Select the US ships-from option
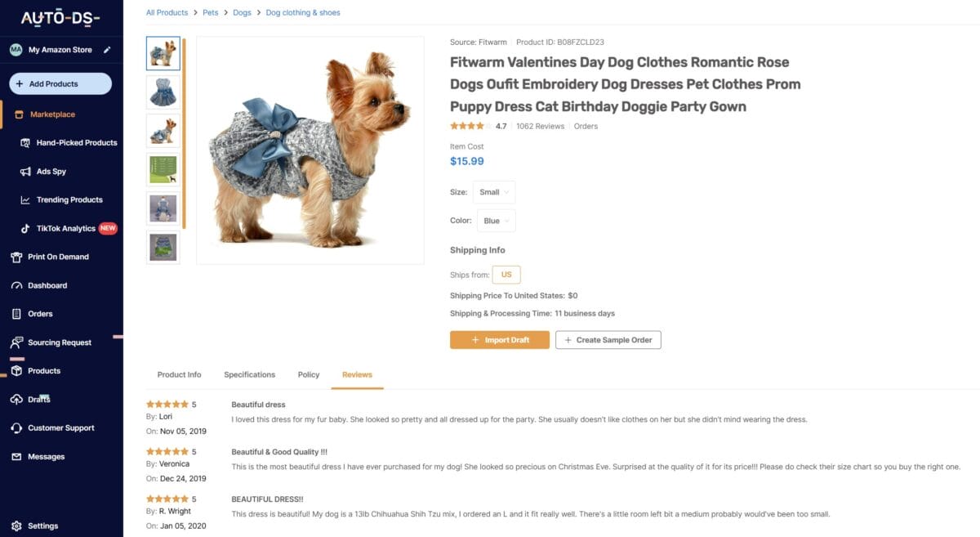Viewport: 980px width, 537px height. point(506,275)
